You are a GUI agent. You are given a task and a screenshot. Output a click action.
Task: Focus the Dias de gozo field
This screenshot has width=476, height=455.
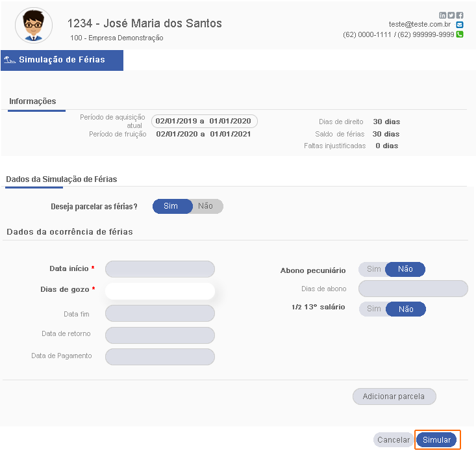[x=160, y=291]
